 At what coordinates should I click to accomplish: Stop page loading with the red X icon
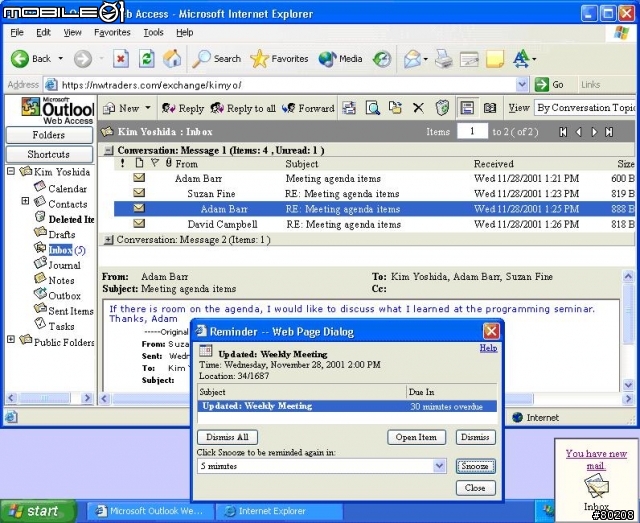121,59
